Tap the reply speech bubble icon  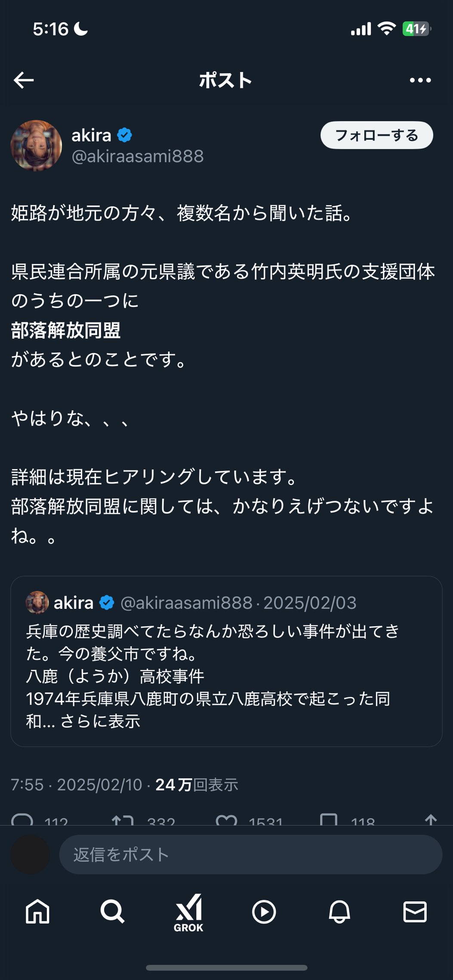tap(22, 820)
